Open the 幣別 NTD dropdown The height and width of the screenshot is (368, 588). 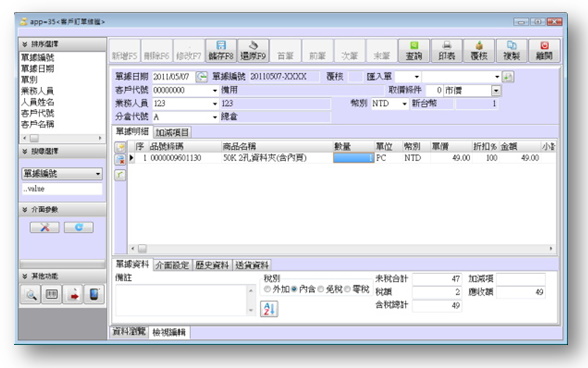coord(405,104)
